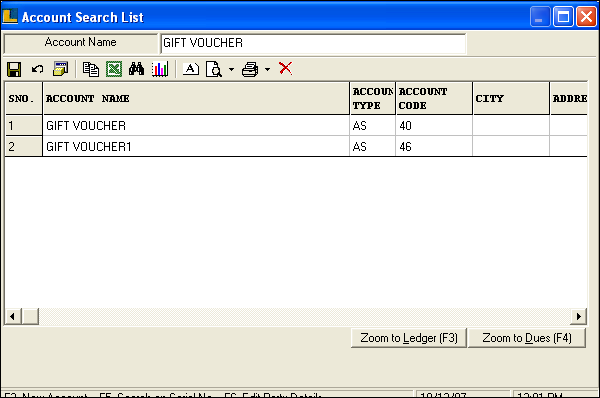The image size is (600, 398).
Task: Click the ACCOUNT TYPE column header
Action: click(372, 98)
